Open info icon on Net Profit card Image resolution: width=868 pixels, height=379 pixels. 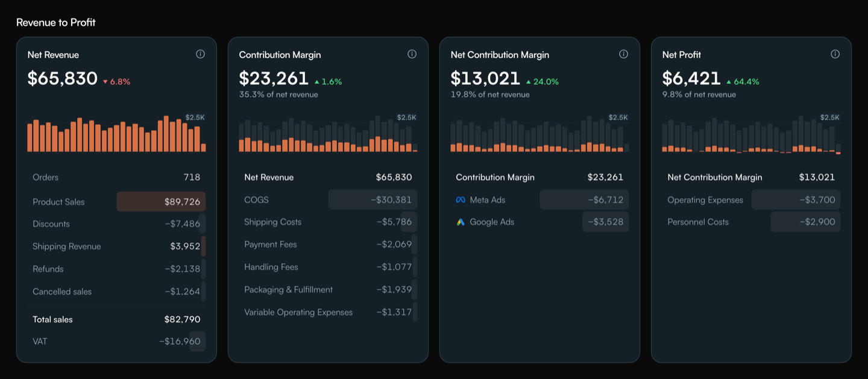tap(835, 54)
